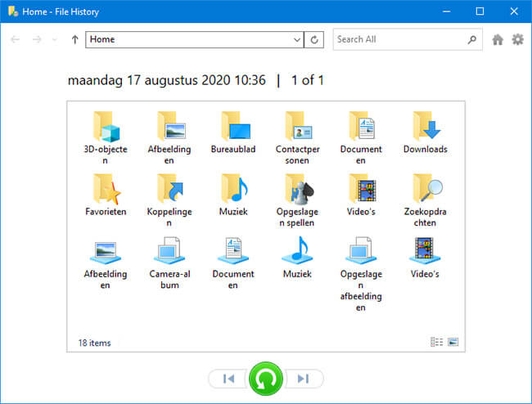The height and width of the screenshot is (404, 532).
Task: Click the backup date 'maandag 17 augustus 2020 10:36'
Action: [x=167, y=80]
